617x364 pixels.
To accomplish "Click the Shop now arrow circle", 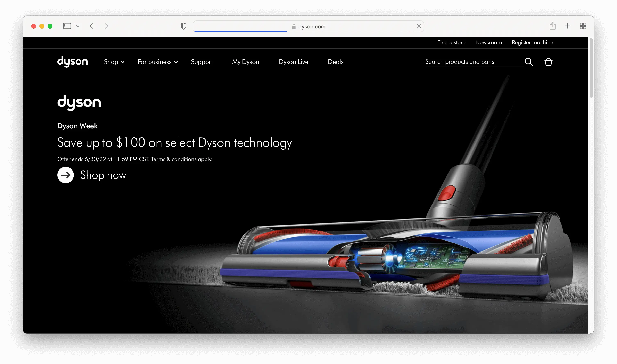I will 66,175.
